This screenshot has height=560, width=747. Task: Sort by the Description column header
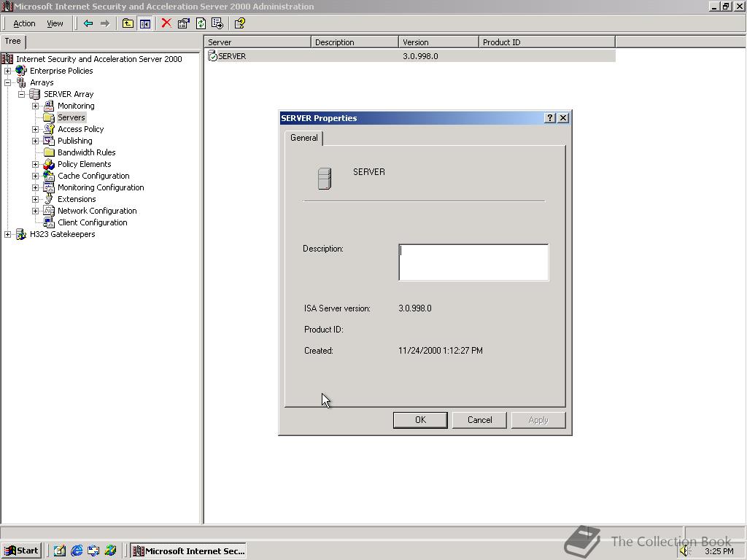355,42
